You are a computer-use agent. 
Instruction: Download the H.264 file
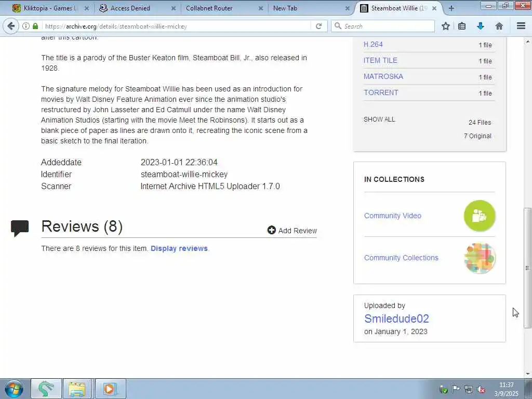coord(373,45)
